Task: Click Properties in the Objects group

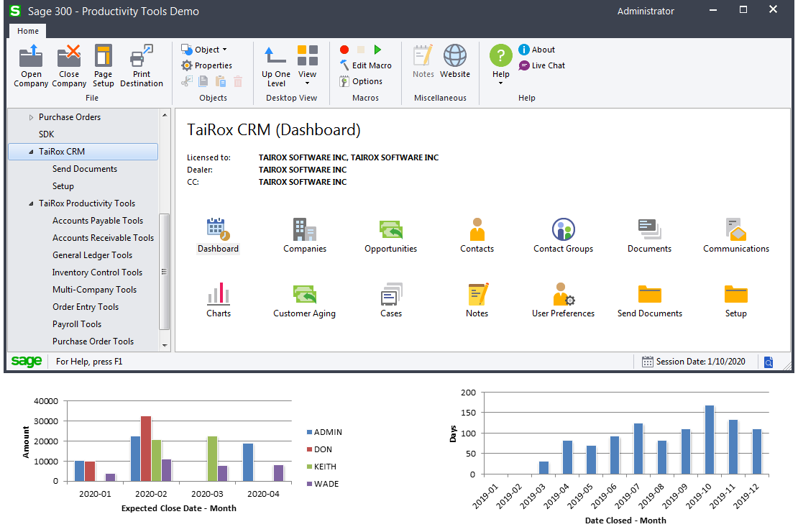Action: [206, 65]
